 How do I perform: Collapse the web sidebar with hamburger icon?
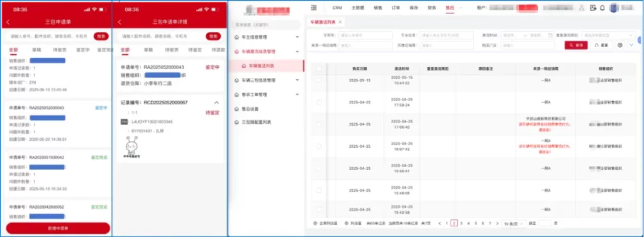314,8
